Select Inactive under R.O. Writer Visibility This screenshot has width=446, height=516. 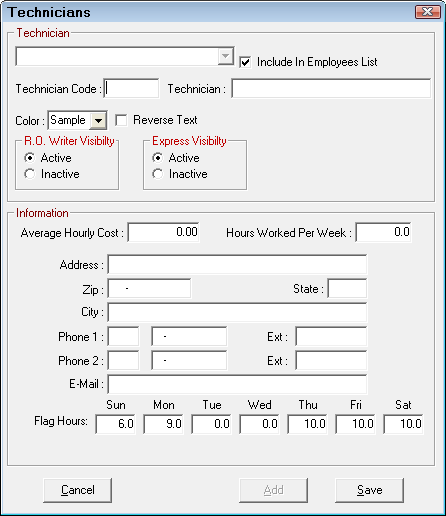[29, 174]
